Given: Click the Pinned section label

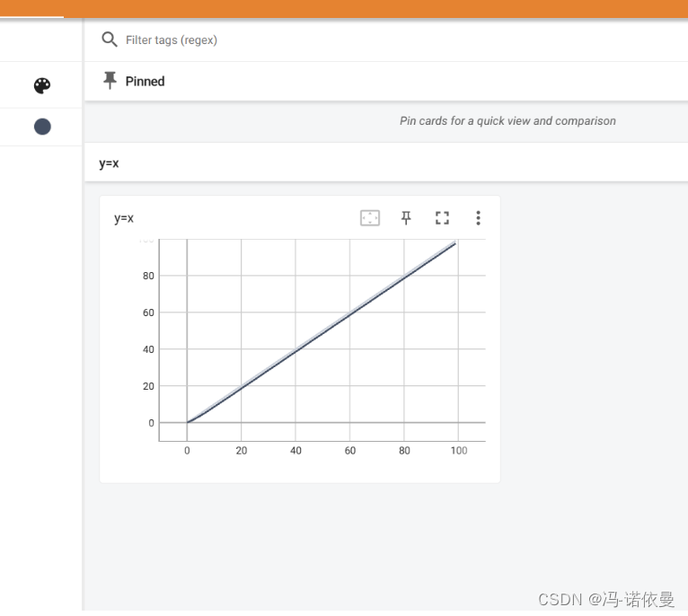Looking at the screenshot, I should click(x=145, y=81).
